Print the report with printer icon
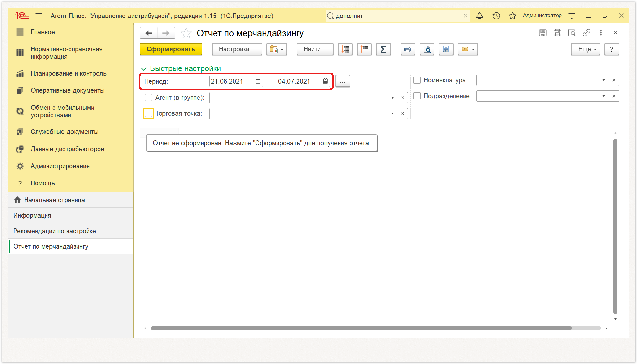The image size is (637, 364). (x=408, y=49)
